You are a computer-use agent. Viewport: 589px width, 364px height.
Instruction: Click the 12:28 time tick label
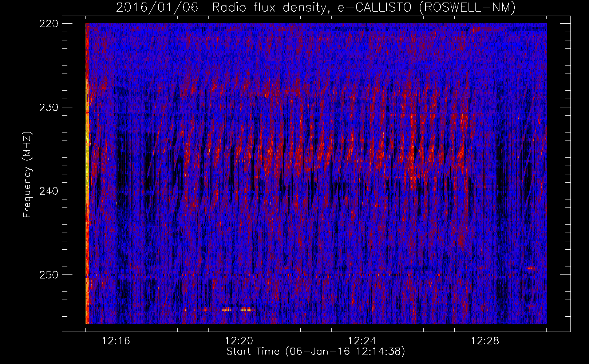(x=485, y=341)
